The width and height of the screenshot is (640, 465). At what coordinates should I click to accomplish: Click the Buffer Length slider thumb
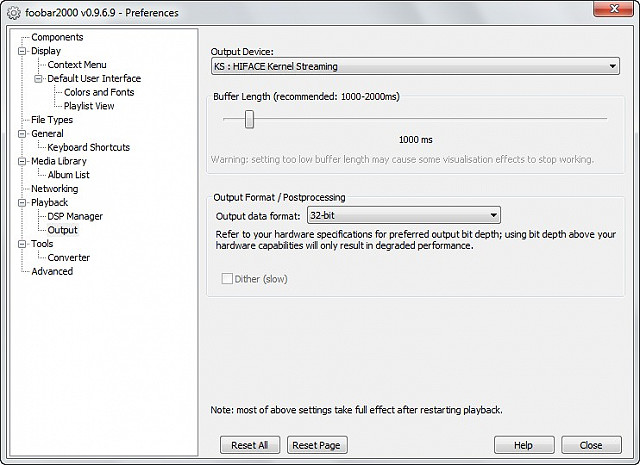click(249, 119)
